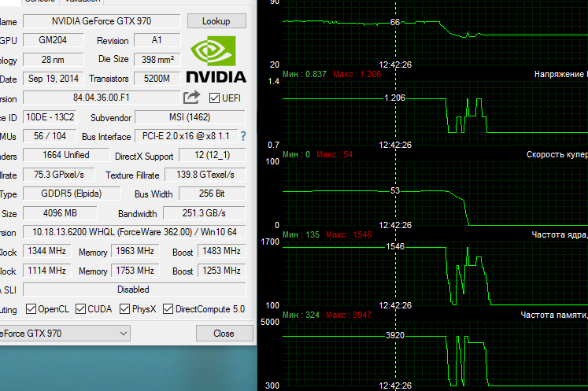This screenshot has height=391, width=588.
Task: Toggle the PhysX checkbox
Action: click(124, 309)
